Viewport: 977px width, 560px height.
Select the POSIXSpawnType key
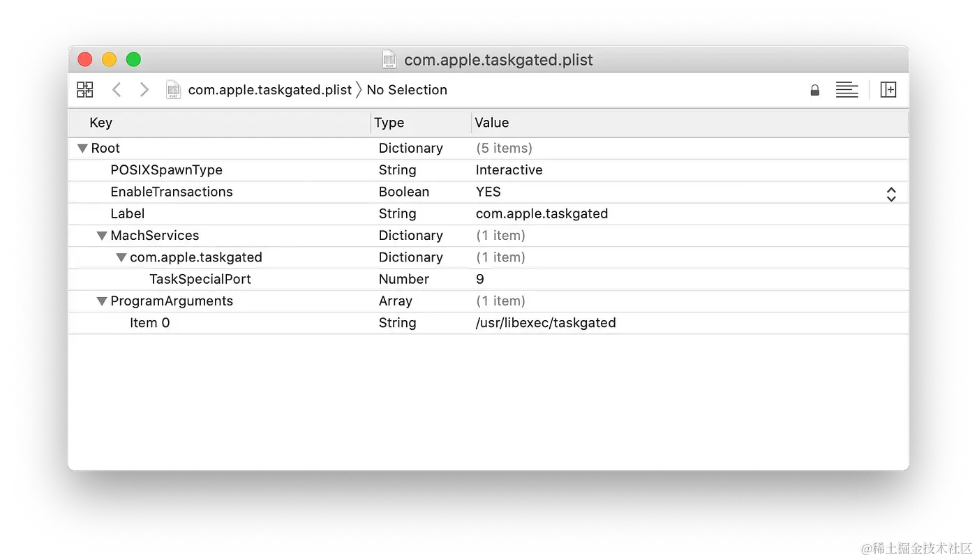coord(167,170)
